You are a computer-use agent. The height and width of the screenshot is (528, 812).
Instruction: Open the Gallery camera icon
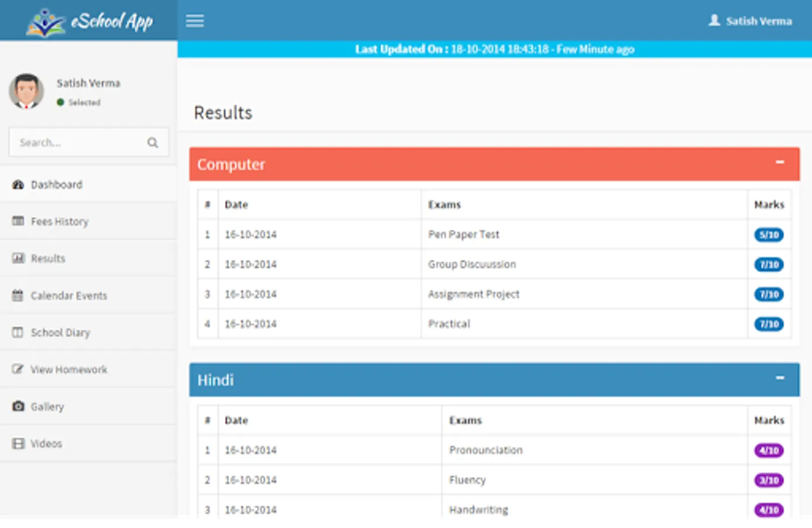(x=18, y=406)
